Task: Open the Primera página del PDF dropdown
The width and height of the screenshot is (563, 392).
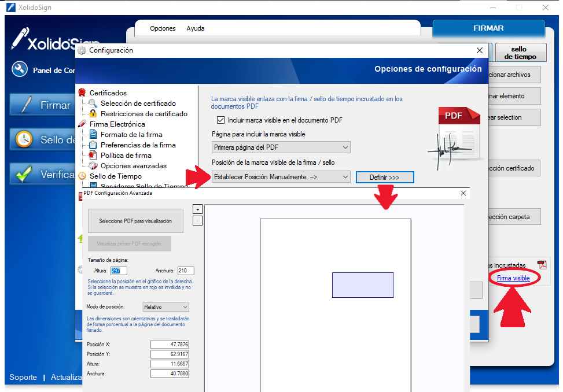Action: [x=281, y=147]
